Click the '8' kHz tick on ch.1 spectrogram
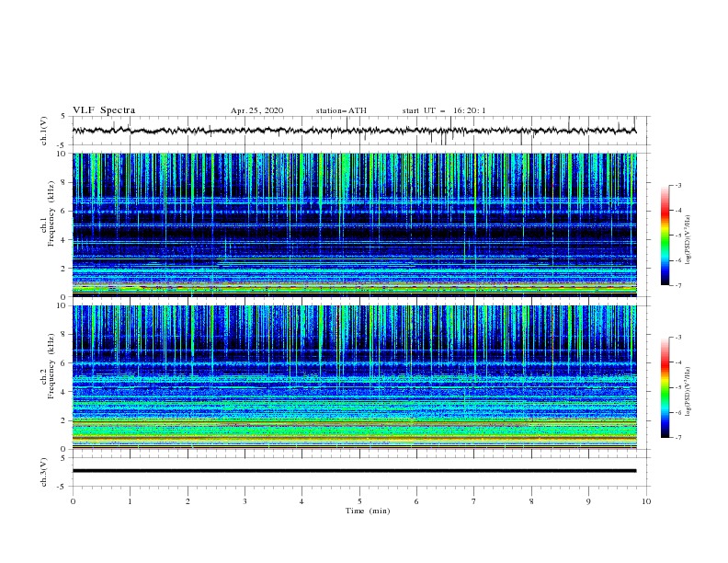The image size is (728, 563). click(63, 182)
